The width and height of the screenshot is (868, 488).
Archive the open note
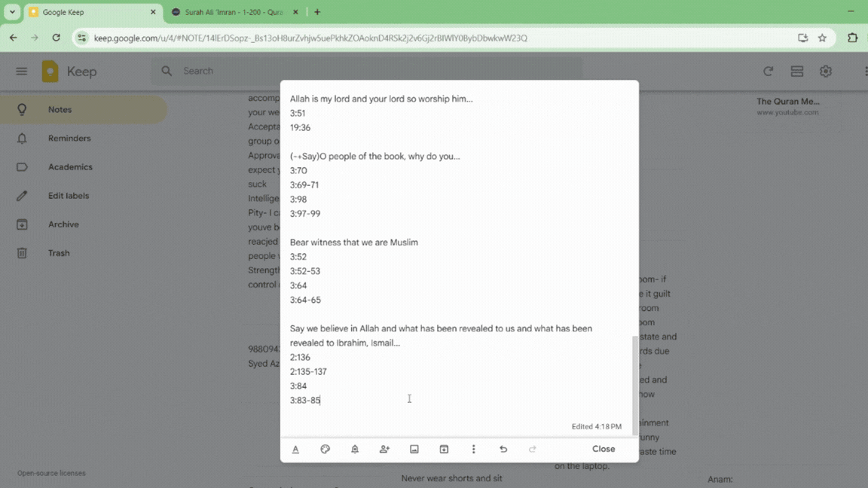click(444, 449)
